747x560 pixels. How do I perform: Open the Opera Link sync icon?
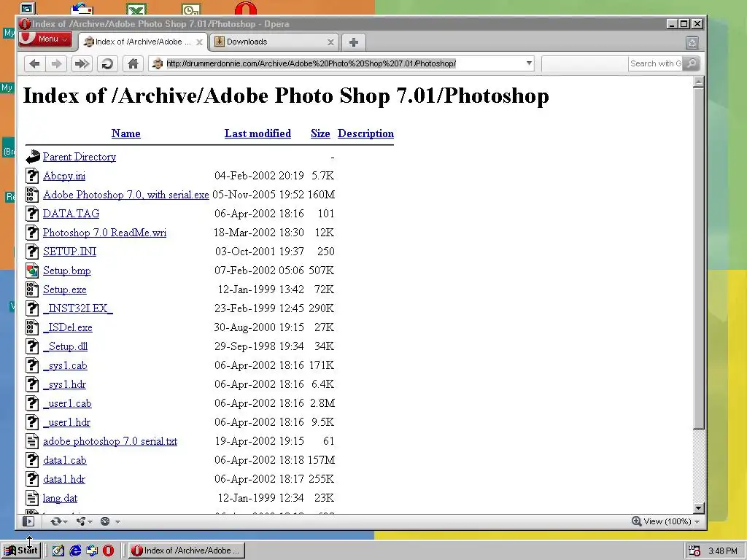55,521
